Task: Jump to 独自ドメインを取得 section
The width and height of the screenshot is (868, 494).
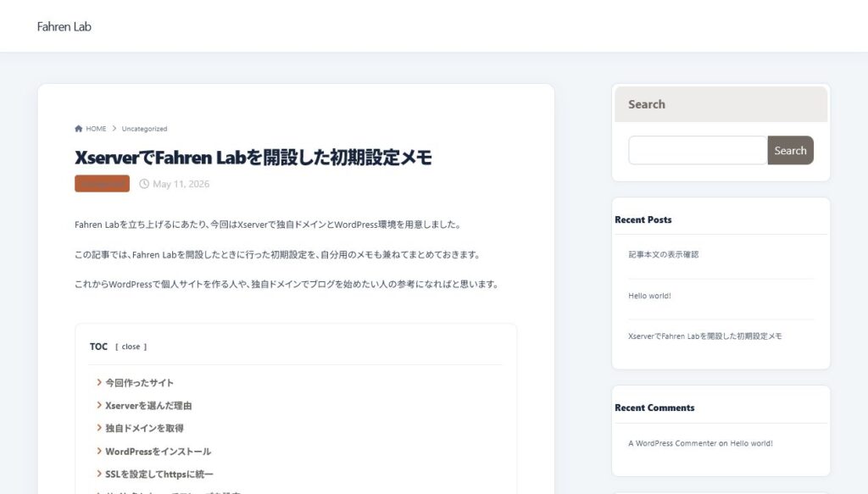Action: tap(144, 428)
